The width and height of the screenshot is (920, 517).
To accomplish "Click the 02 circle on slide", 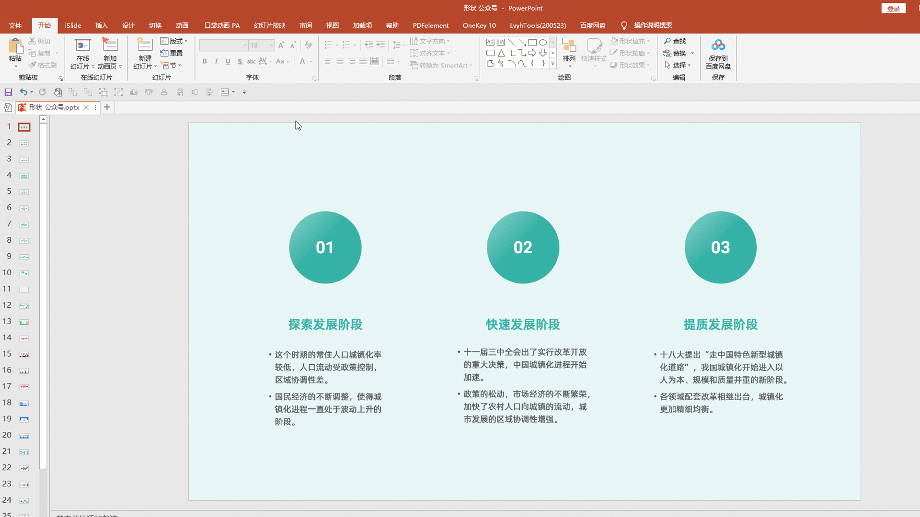I will pyautogui.click(x=523, y=247).
